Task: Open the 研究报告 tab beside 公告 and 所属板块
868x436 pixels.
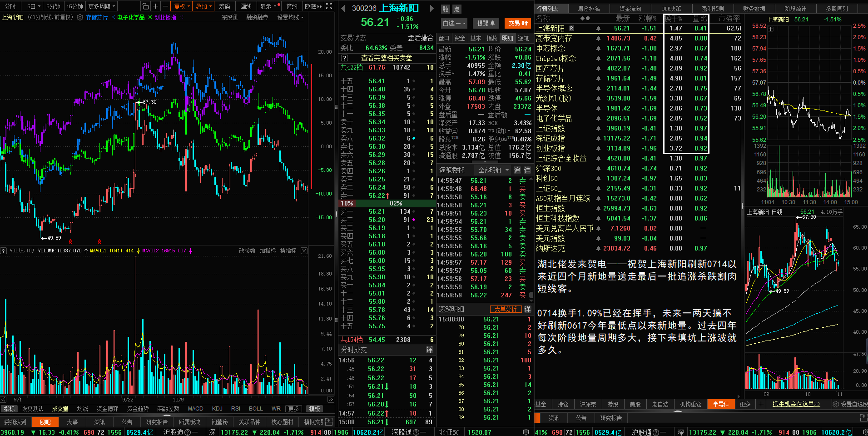Action: (x=157, y=422)
